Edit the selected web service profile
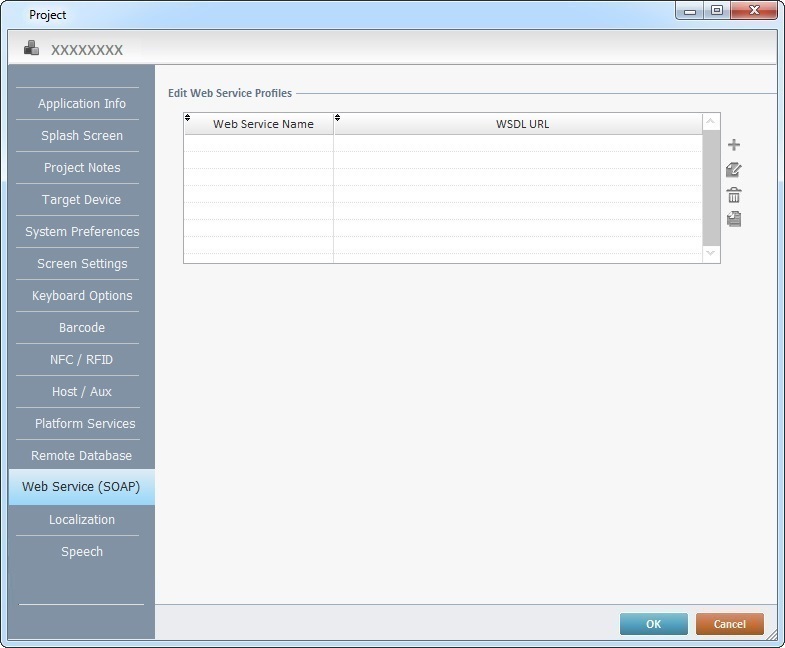This screenshot has width=785, height=648. (733, 170)
